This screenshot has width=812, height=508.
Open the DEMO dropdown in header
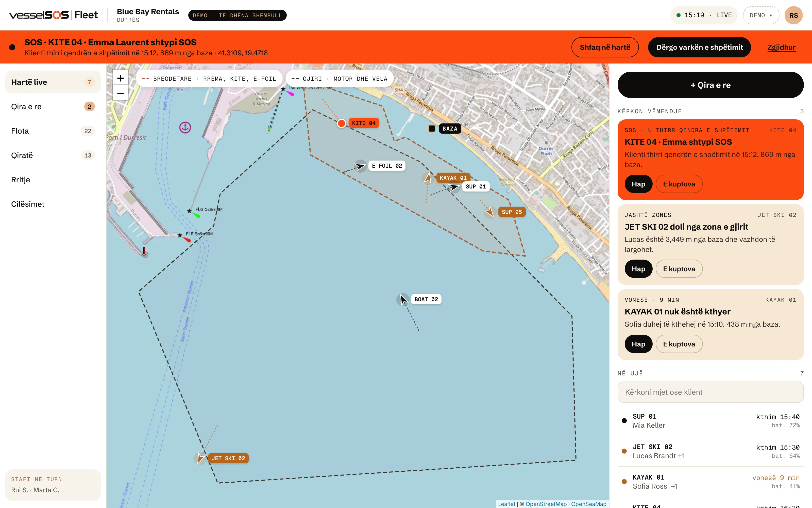(x=761, y=15)
